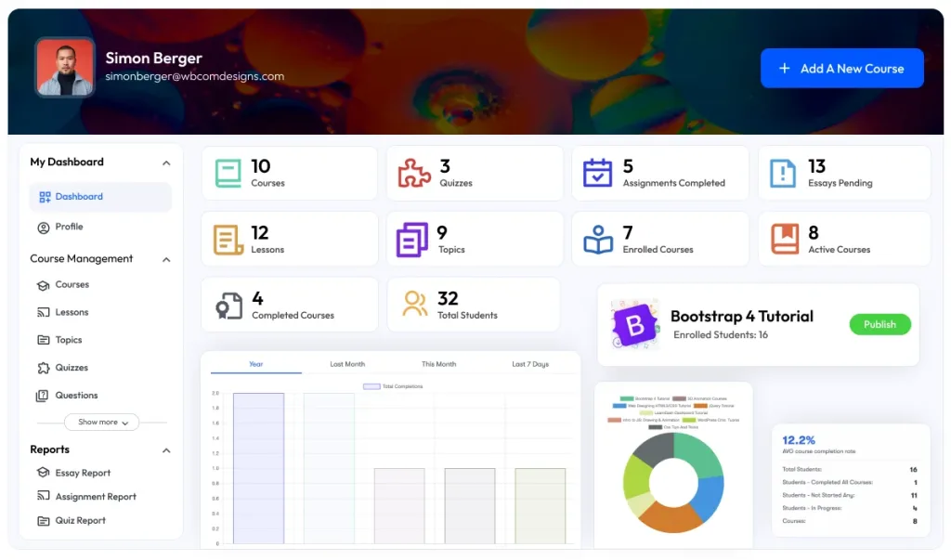
Task: Click the icon beside Quiz Report
Action: coord(44,521)
